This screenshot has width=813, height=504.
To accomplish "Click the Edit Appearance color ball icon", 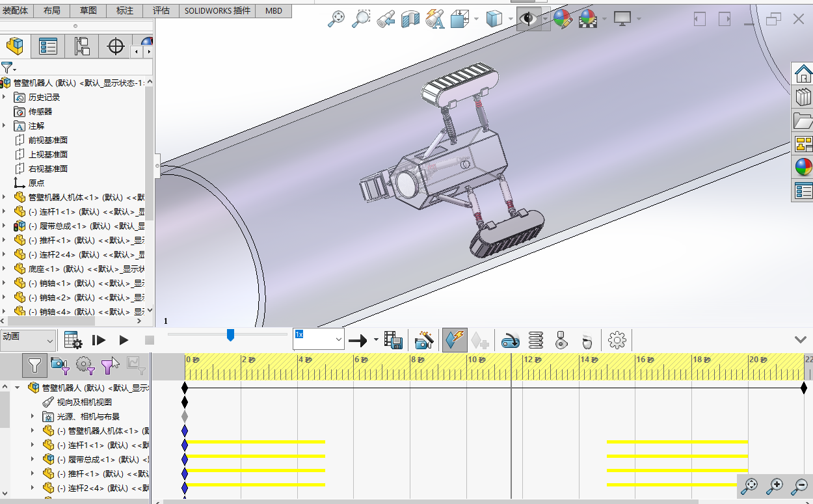I will 562,19.
